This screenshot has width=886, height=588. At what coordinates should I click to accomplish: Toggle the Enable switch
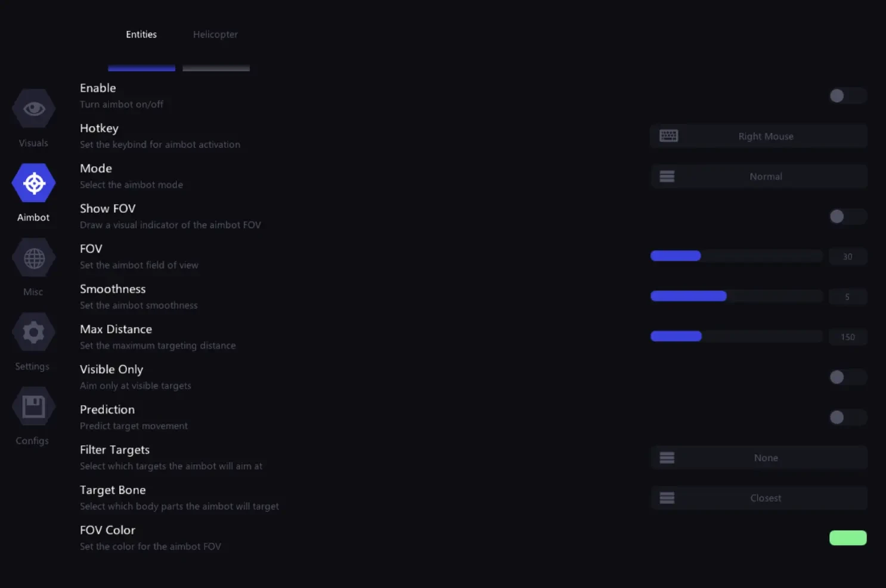847,96
